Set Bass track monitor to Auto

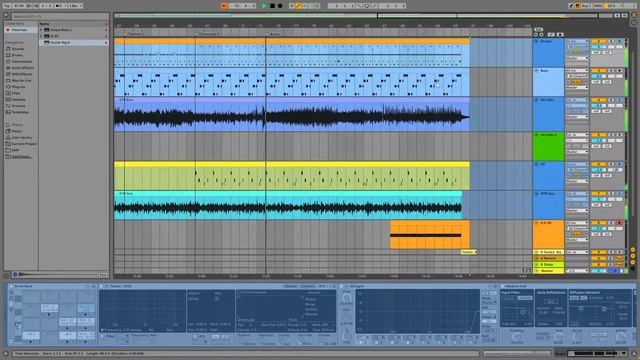[x=576, y=82]
